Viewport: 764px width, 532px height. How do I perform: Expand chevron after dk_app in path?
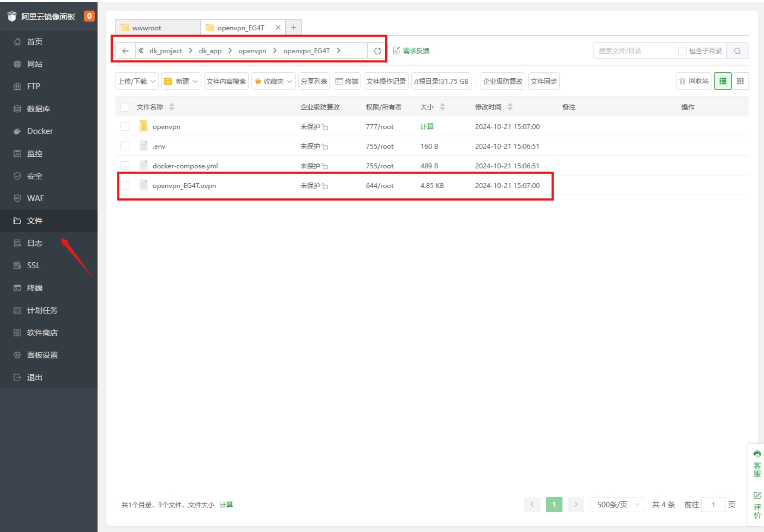(x=230, y=50)
